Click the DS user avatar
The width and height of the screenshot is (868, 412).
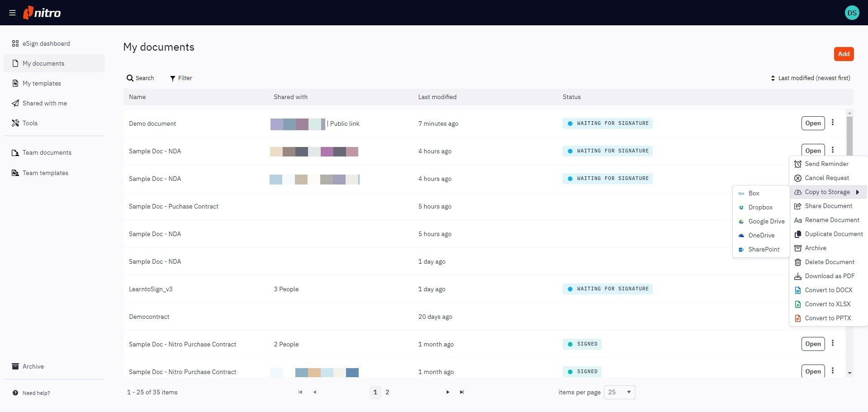(852, 13)
